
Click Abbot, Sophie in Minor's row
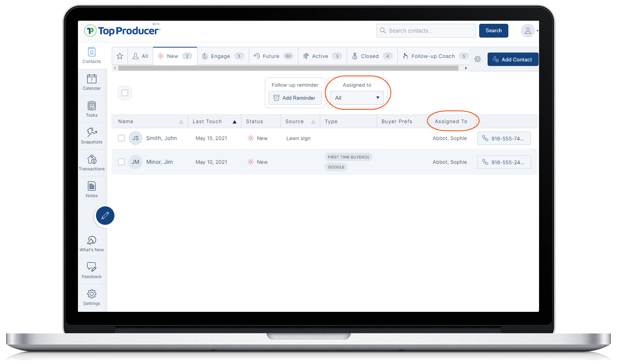450,162
